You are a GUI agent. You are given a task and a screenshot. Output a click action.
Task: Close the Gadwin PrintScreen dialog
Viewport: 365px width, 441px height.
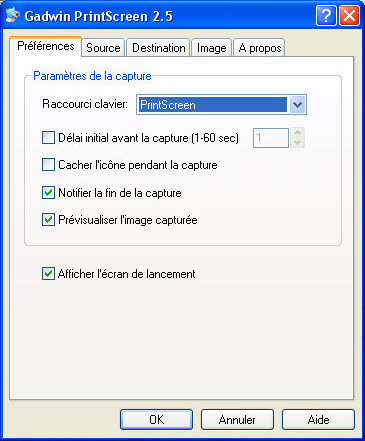tap(349, 16)
